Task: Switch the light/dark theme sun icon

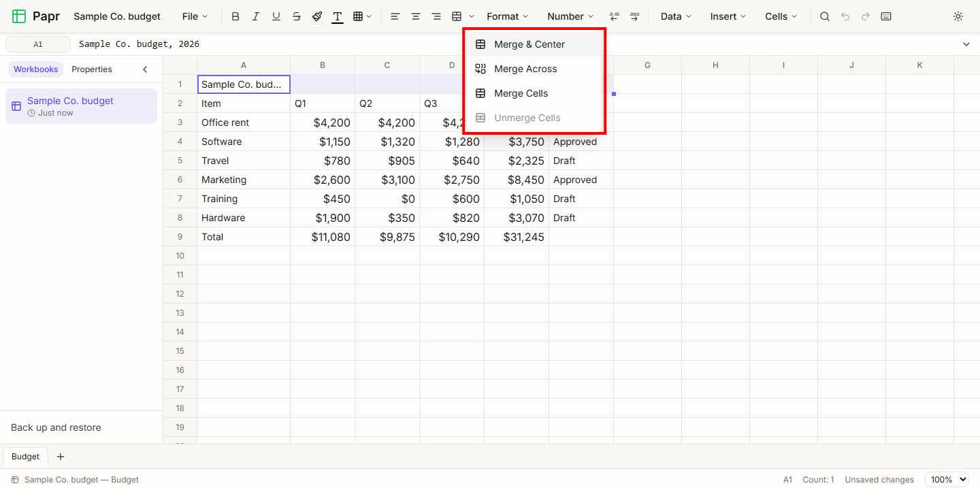Action: click(958, 16)
